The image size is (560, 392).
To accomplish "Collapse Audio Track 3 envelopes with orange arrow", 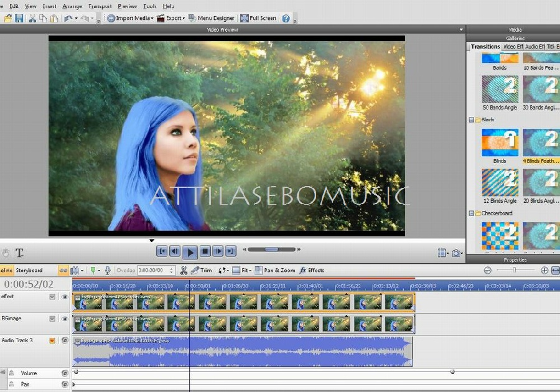I will [52, 340].
